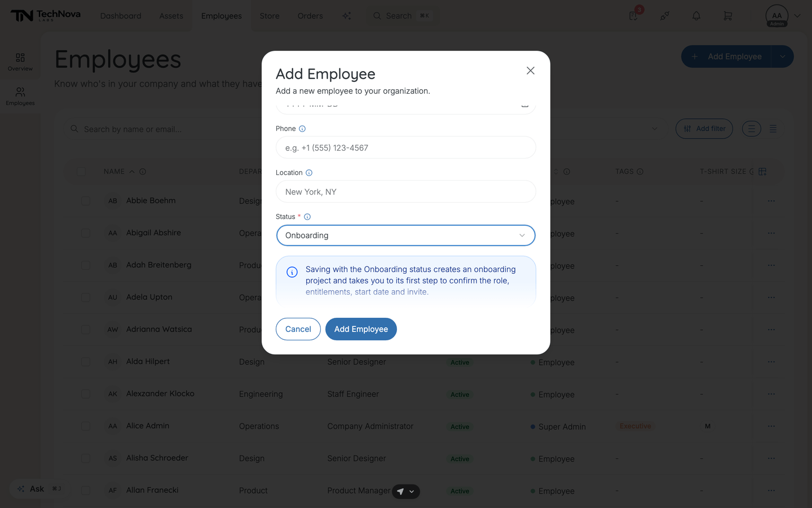812x508 pixels.
Task: Open row actions menu for Abbie Boehm
Action: pyautogui.click(x=771, y=201)
